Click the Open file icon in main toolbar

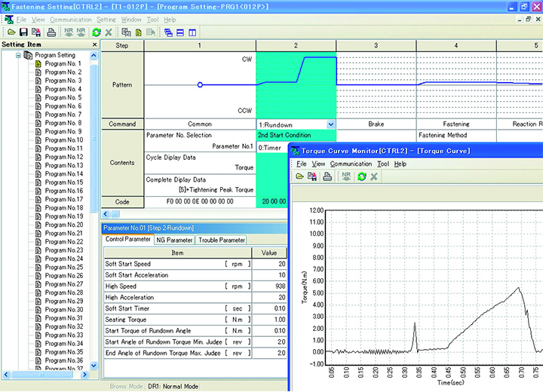[x=11, y=32]
